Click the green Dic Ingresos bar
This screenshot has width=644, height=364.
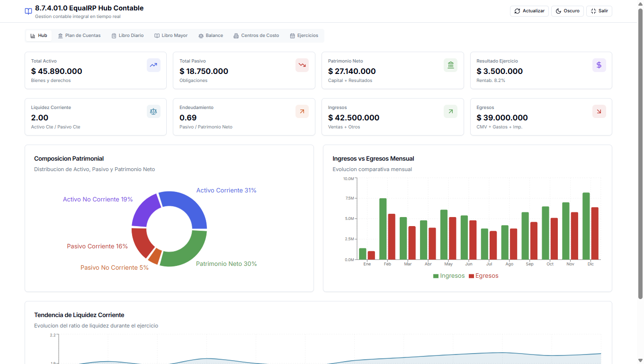point(586,226)
